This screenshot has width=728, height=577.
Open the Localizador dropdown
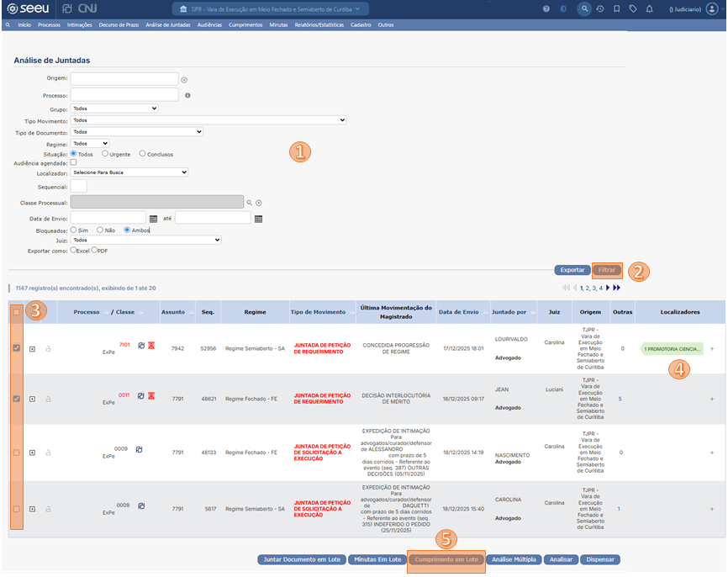(129, 172)
